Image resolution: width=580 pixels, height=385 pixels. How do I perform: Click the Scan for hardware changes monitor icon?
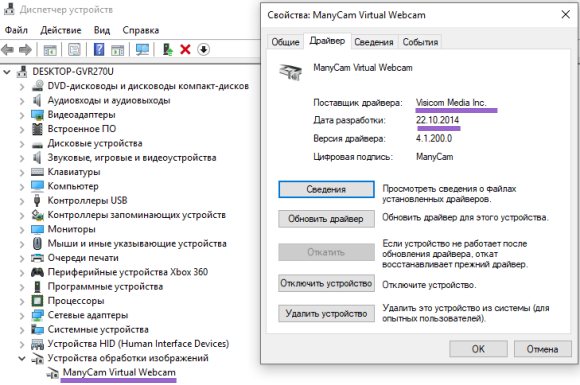point(142,50)
